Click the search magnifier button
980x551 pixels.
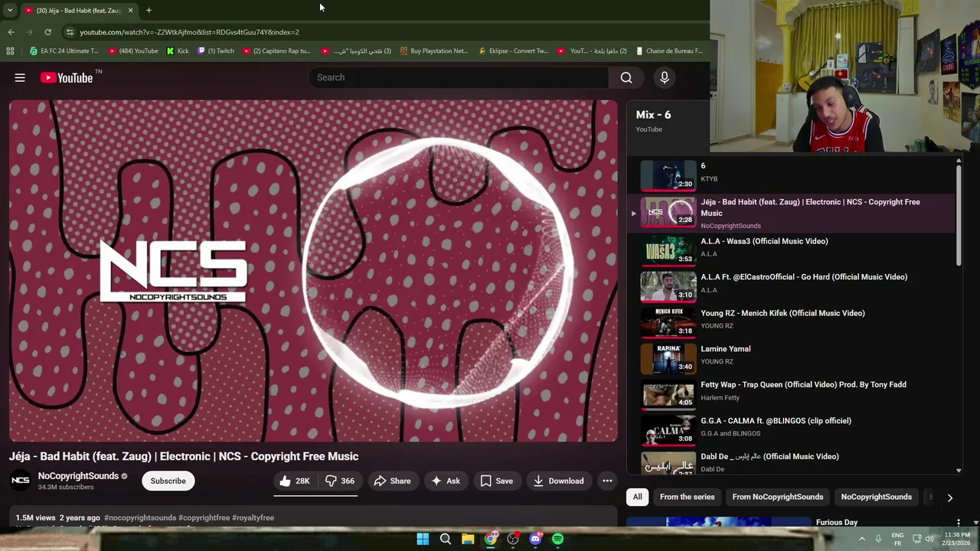tap(626, 77)
